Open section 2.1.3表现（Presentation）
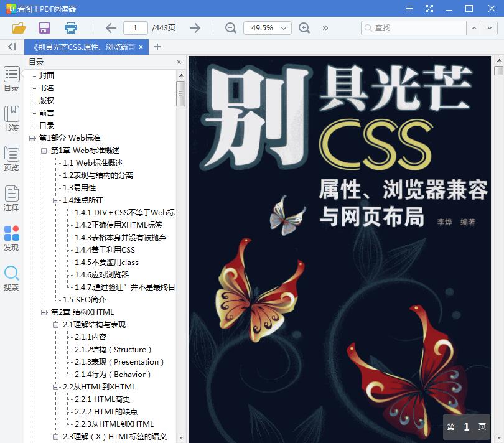Image resolution: width=504 pixels, height=443 pixels. point(119,362)
